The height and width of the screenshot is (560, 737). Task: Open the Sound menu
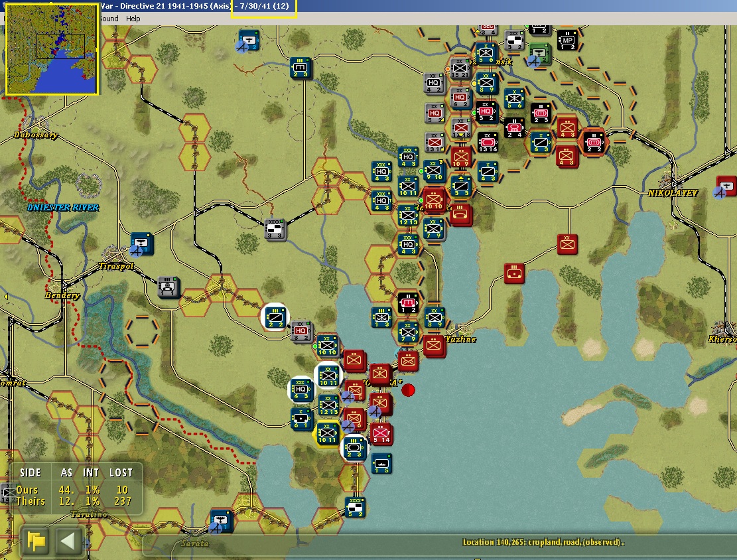[x=109, y=19]
